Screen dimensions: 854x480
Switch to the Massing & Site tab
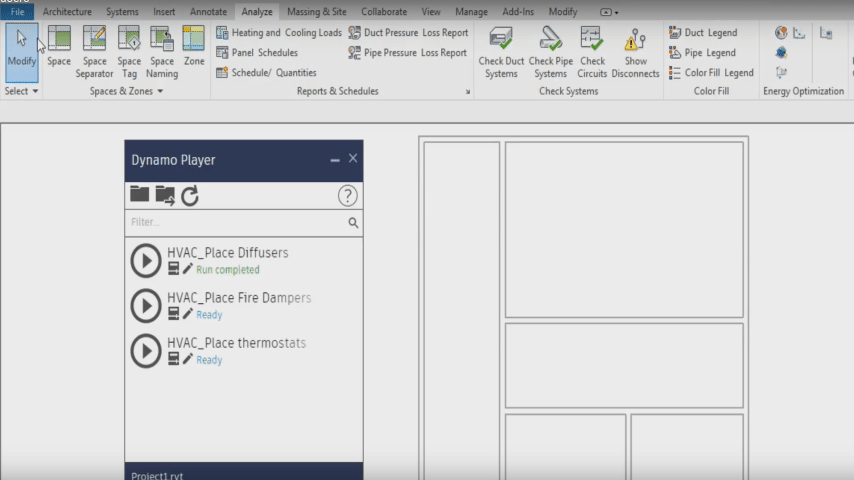tap(317, 11)
